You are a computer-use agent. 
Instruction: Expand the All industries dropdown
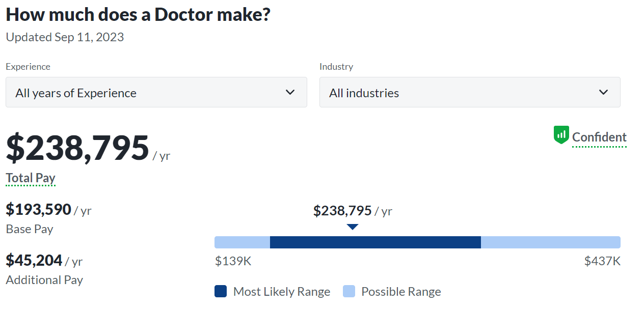[469, 92]
